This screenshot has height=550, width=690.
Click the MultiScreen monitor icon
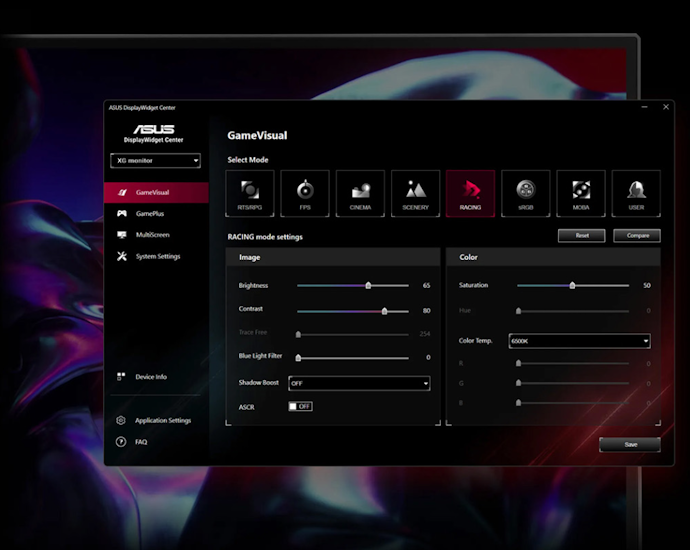click(x=122, y=235)
